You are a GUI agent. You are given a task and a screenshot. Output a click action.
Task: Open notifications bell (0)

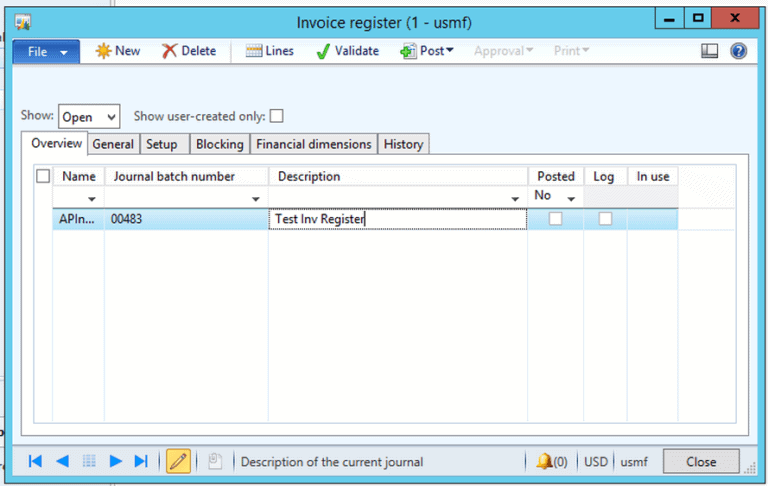click(552, 462)
